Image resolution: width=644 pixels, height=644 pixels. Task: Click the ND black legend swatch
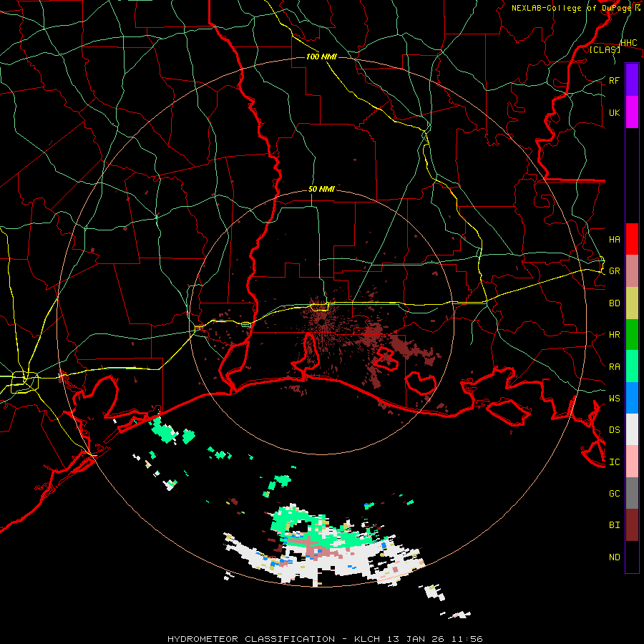point(632,557)
